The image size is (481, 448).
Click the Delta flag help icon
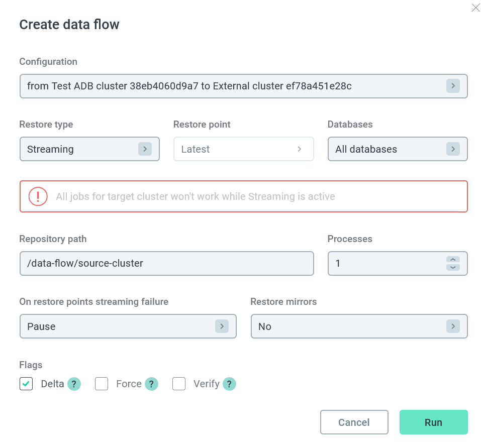click(x=74, y=384)
